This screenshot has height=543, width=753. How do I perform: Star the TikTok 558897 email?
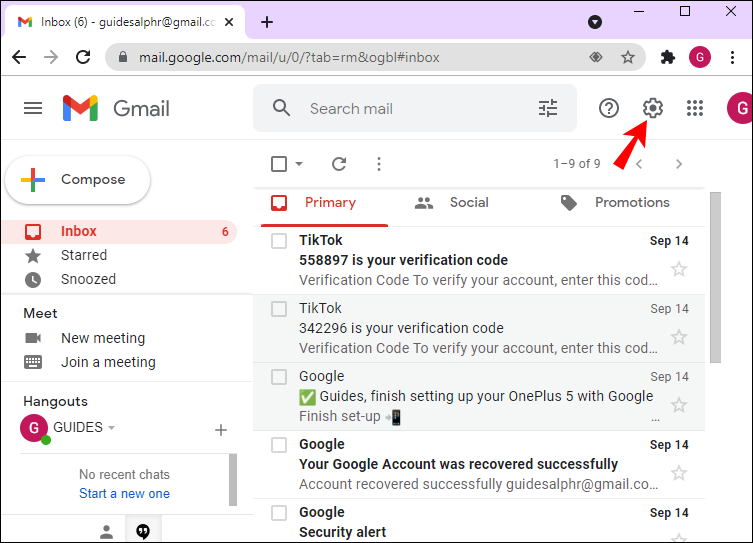[x=679, y=269]
